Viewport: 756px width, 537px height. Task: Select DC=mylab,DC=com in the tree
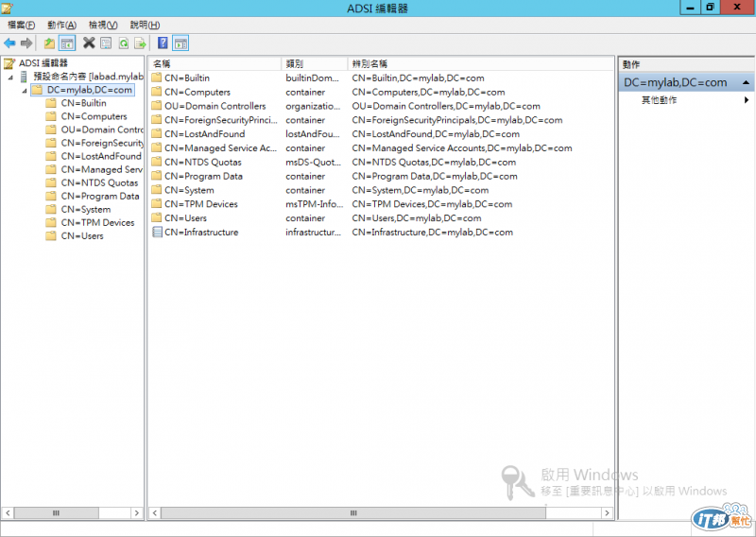pyautogui.click(x=89, y=90)
